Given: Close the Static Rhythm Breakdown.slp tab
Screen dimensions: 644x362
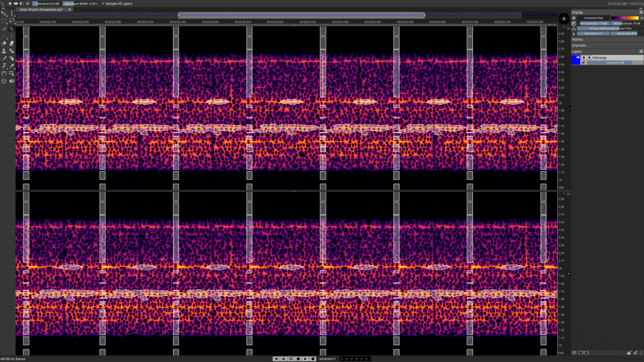Looking at the screenshot, I should (x=69, y=9).
